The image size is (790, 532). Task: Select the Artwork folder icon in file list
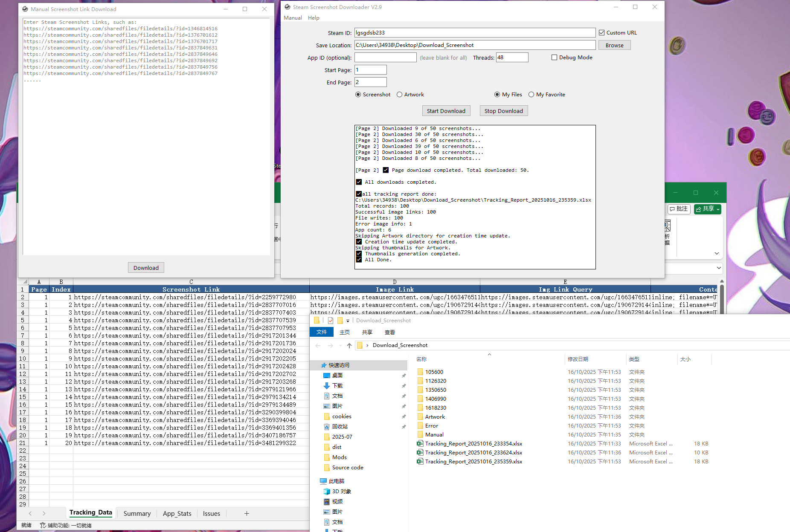point(420,416)
